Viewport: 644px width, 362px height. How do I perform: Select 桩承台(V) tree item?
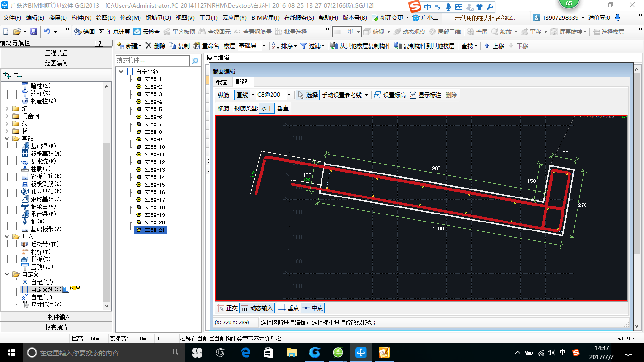coord(39,206)
